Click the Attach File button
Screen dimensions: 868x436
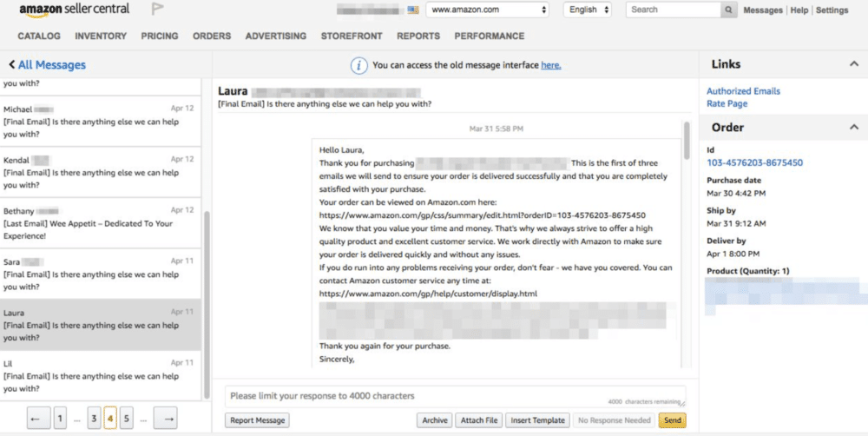tap(479, 420)
